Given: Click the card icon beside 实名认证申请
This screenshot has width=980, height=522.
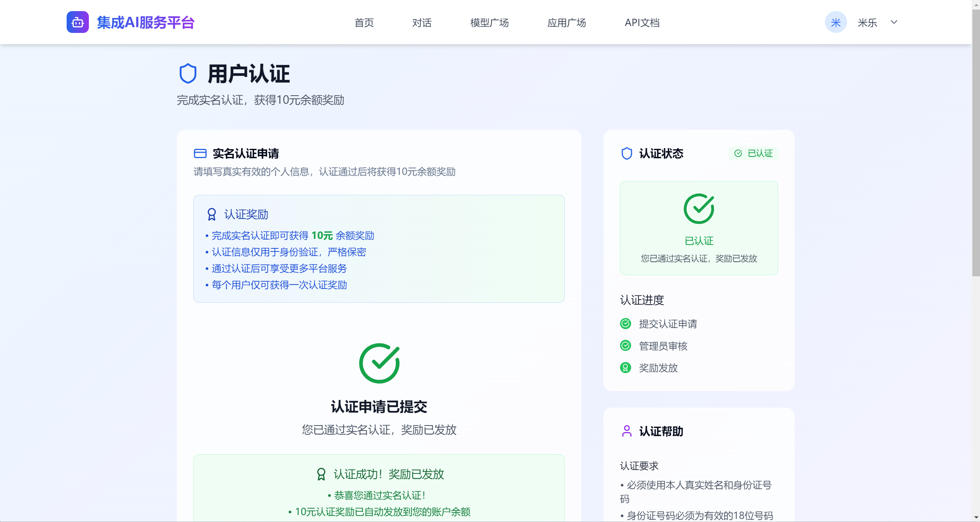Looking at the screenshot, I should pos(200,153).
